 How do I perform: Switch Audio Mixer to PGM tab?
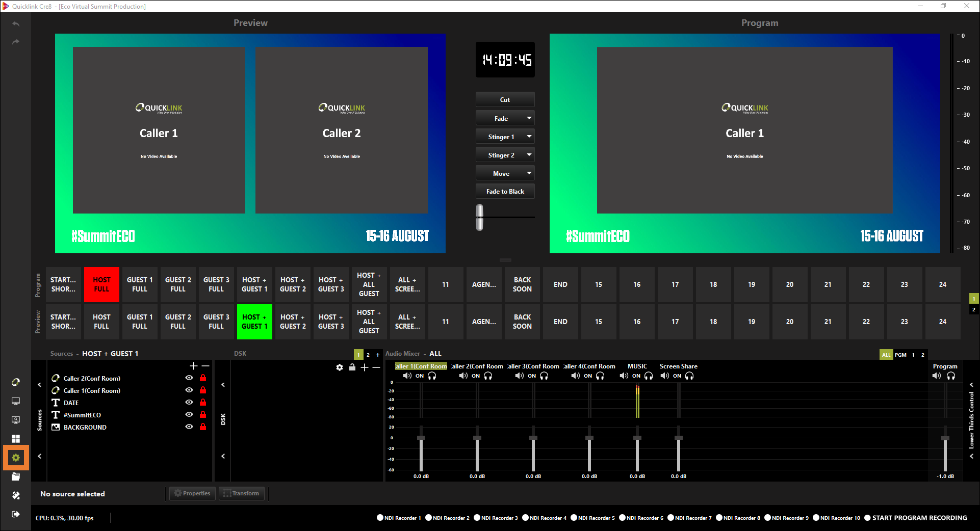(900, 355)
